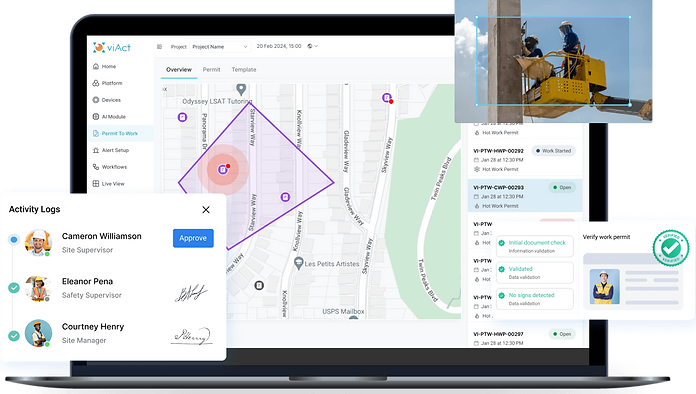Click Verify work permit heading
Screen dimensions: 696x394
[606, 237]
